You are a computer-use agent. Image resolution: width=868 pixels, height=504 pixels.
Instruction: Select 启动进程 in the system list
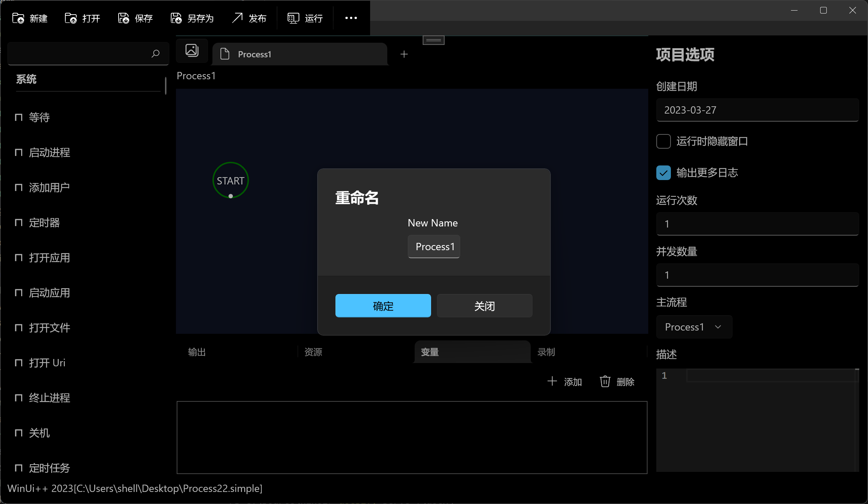pos(49,153)
